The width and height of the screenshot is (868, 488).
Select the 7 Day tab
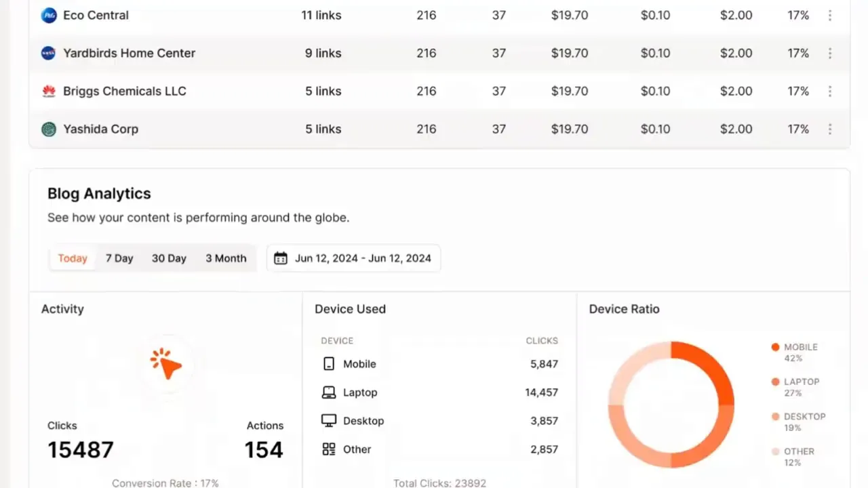(119, 258)
